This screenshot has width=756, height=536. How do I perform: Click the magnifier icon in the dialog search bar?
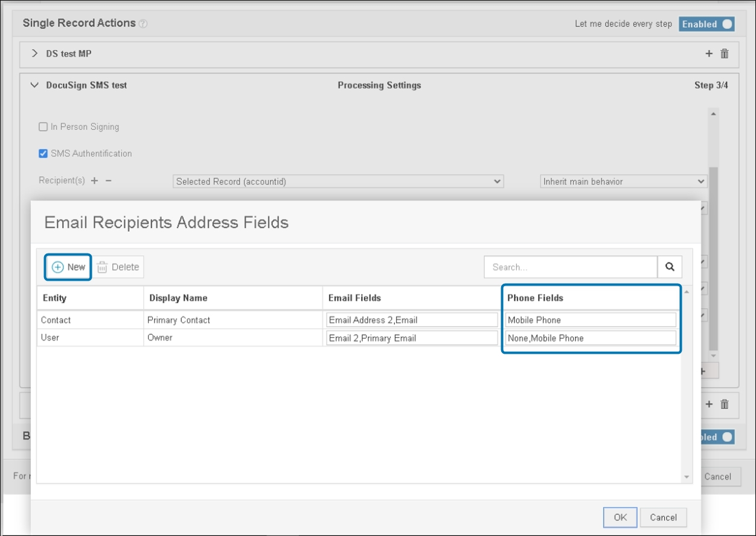point(670,267)
